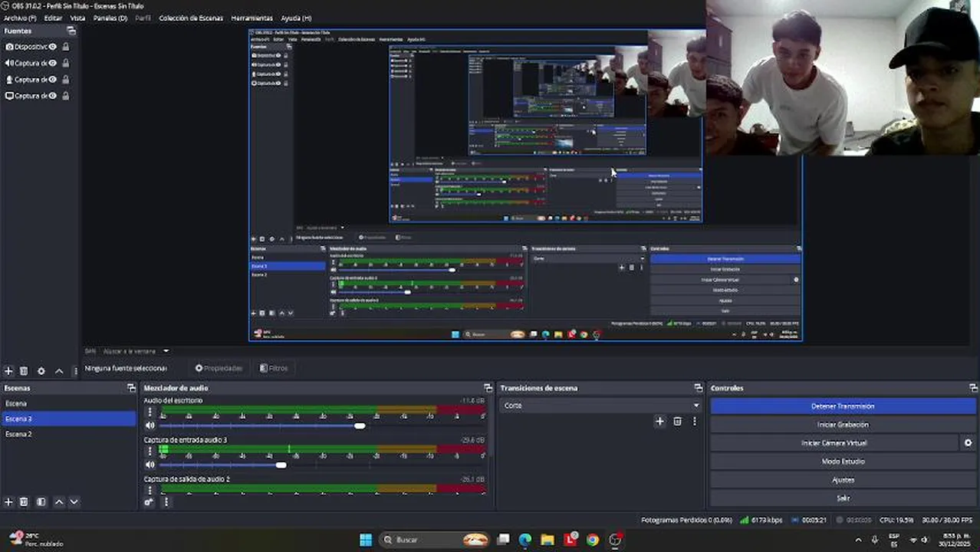Open mixer options dots beside advanced audio gear

(x=166, y=502)
